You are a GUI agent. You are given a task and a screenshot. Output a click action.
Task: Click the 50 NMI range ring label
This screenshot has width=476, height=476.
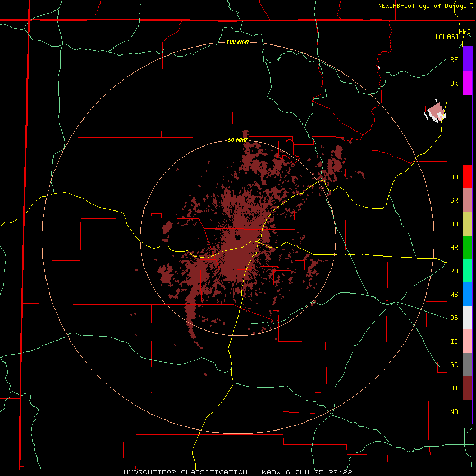coord(237,140)
